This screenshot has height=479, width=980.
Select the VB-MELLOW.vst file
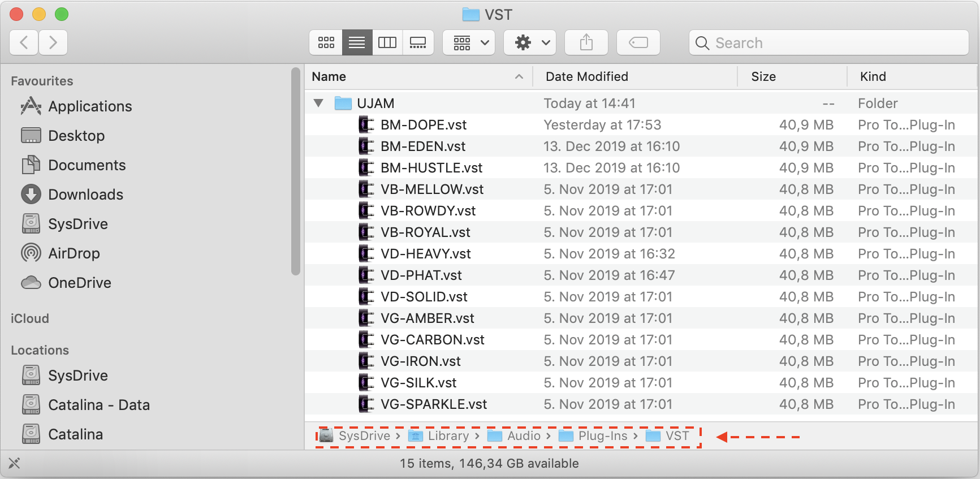tap(641, 189)
